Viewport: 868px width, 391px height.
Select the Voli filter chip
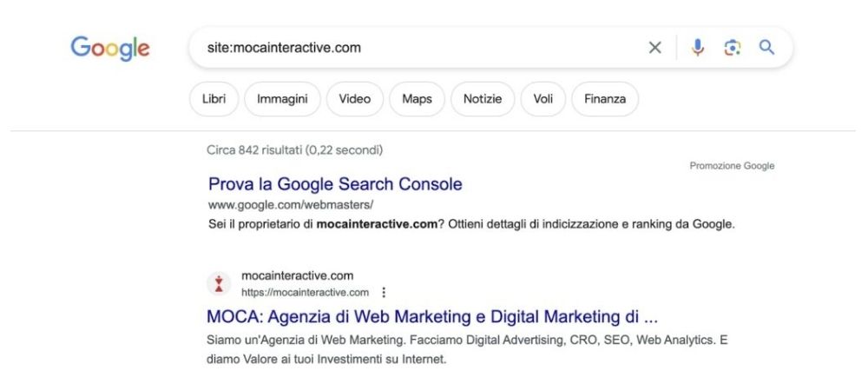click(x=543, y=99)
